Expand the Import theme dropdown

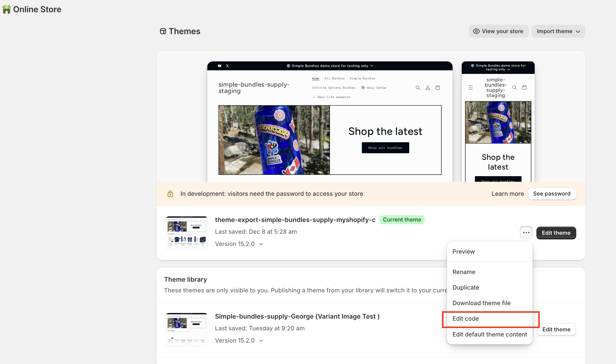coord(558,31)
